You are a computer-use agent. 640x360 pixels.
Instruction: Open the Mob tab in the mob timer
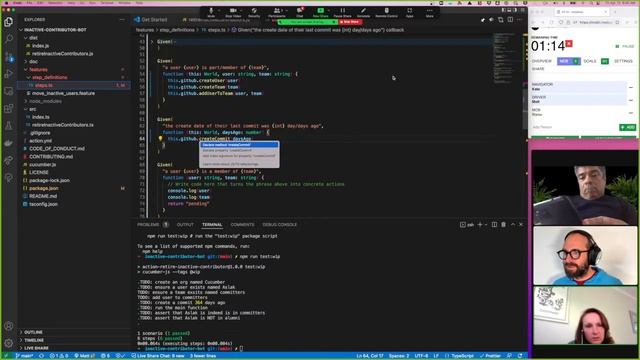pyautogui.click(x=569, y=61)
